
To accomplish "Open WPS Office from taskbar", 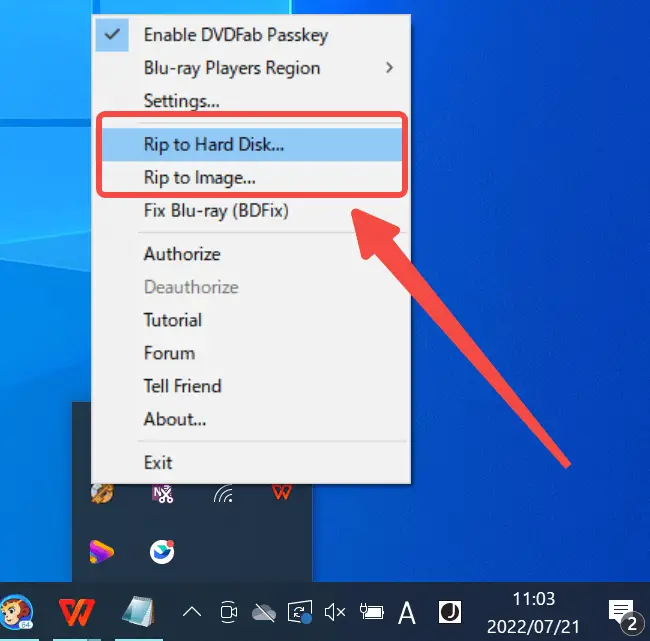I will (x=77, y=612).
